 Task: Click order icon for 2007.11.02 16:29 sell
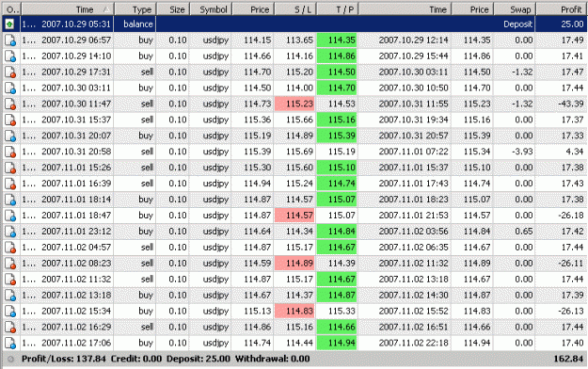click(10, 328)
